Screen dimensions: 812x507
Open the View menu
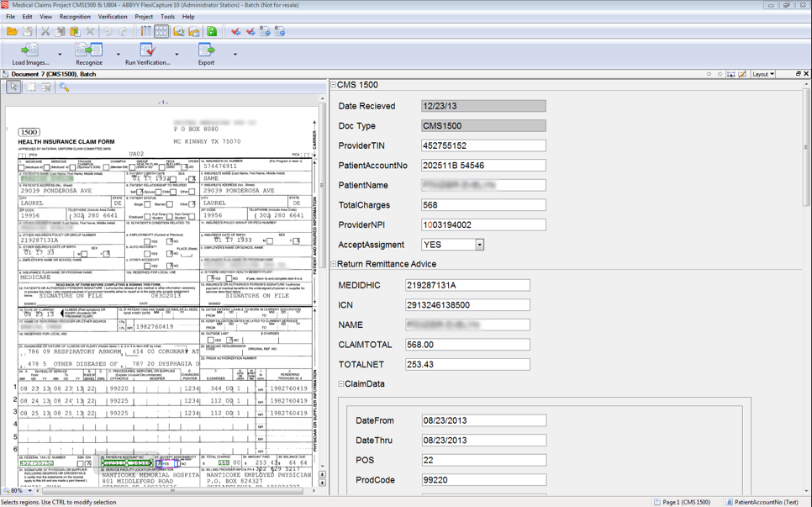(x=45, y=17)
